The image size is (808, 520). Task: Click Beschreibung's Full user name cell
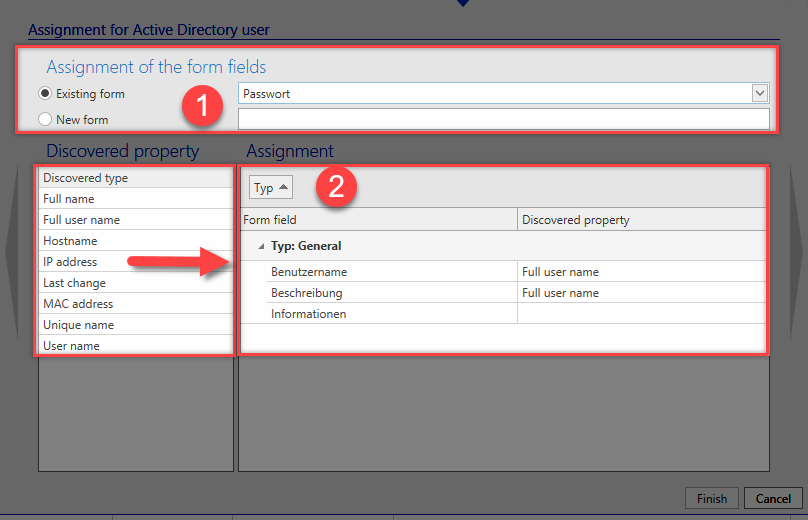point(642,293)
